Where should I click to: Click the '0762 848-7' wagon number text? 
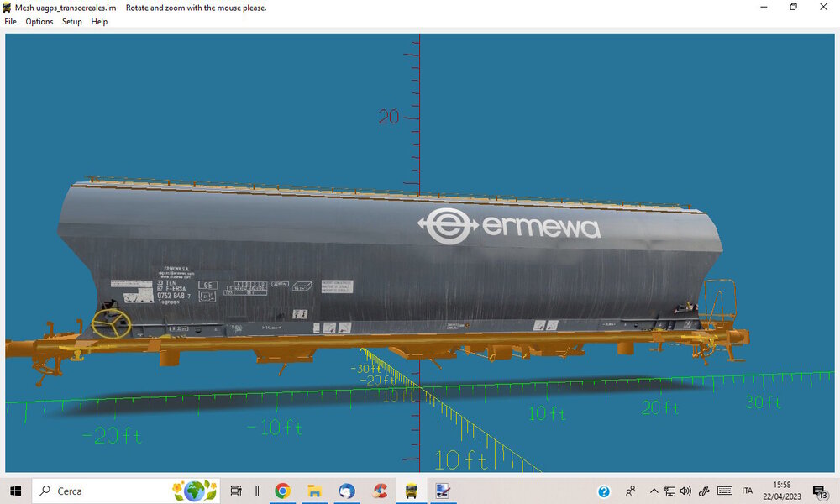[174, 296]
